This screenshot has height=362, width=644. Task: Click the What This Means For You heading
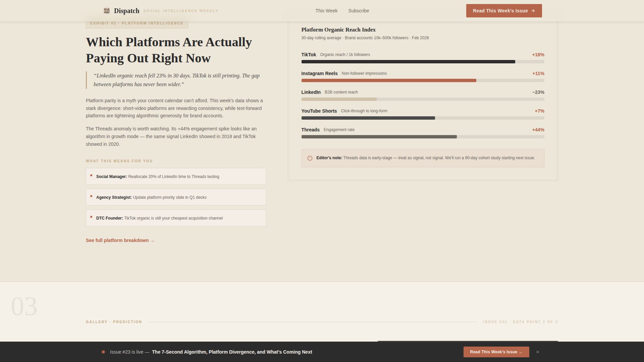pyautogui.click(x=119, y=161)
